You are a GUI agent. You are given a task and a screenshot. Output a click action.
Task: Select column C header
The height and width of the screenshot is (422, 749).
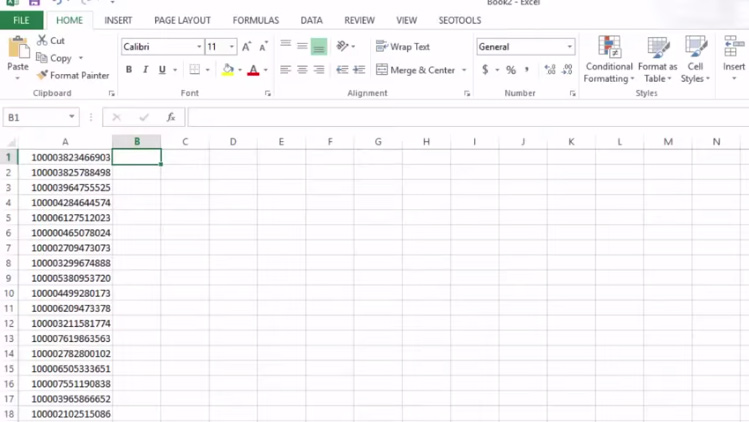[185, 141]
